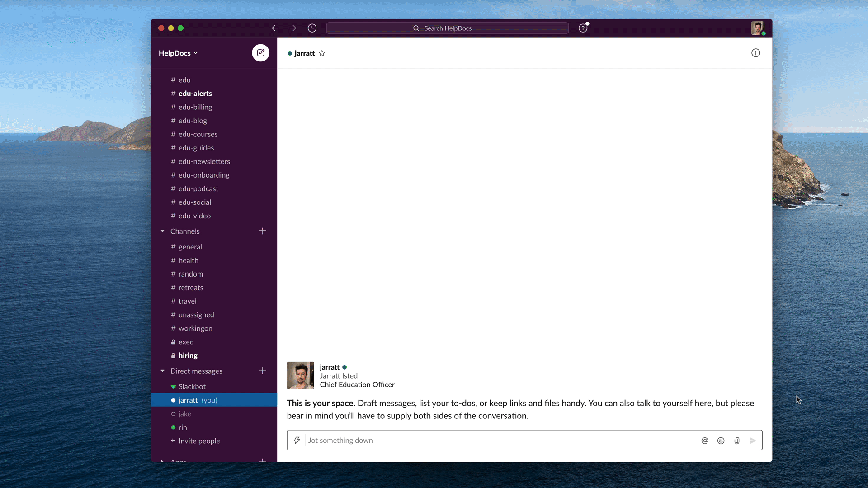The image size is (868, 488).
Task: Open the Slackbot direct message
Action: point(214,386)
